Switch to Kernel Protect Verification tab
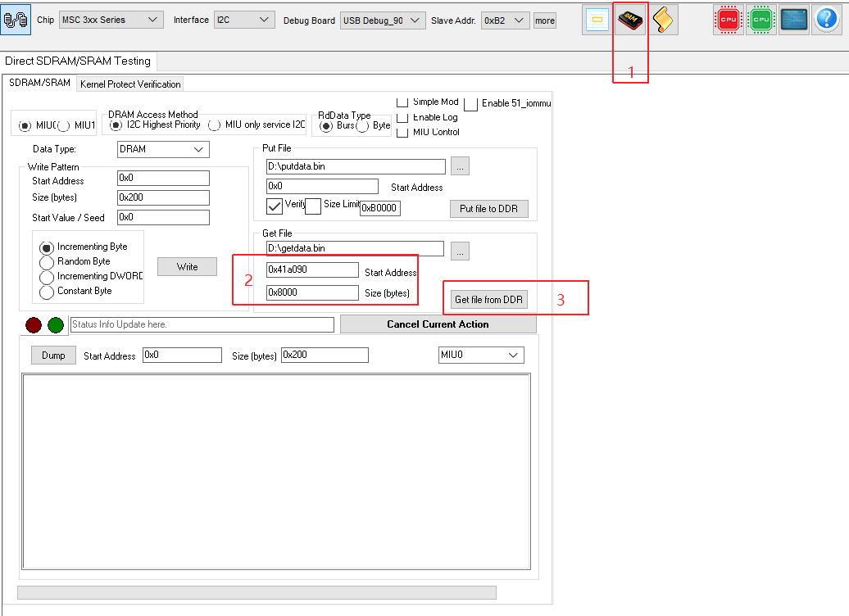The height and width of the screenshot is (616, 849). 130,84
